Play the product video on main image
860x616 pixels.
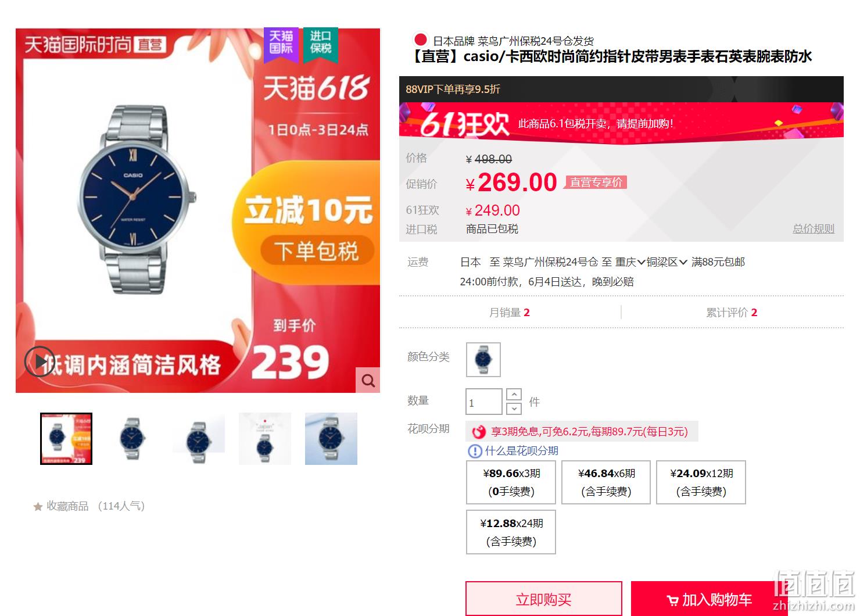(x=40, y=361)
